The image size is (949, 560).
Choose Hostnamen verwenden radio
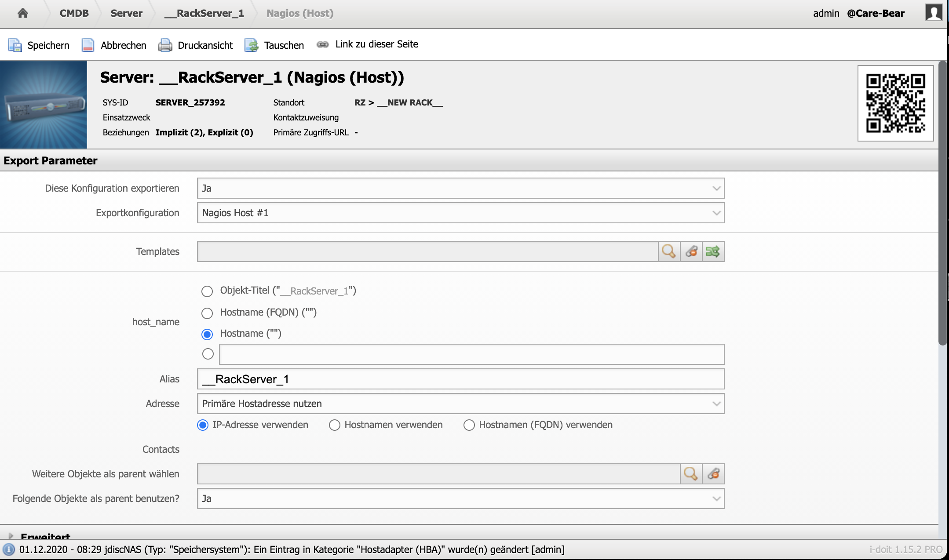pyautogui.click(x=335, y=425)
